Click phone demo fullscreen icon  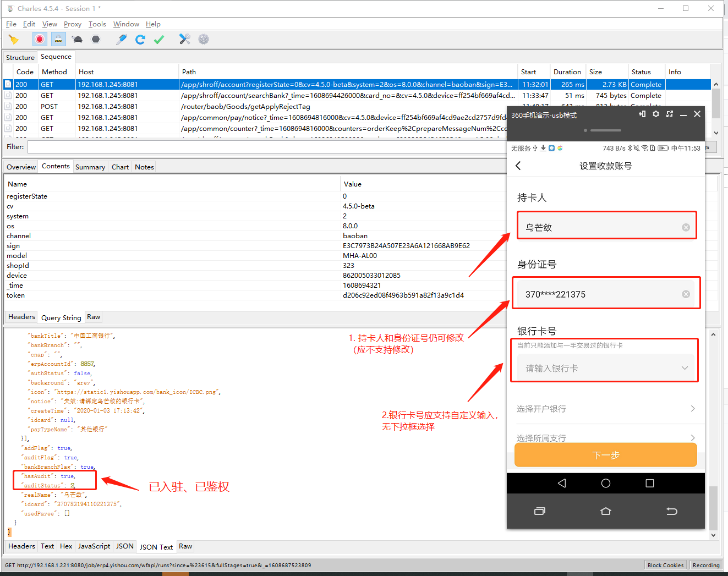[670, 114]
